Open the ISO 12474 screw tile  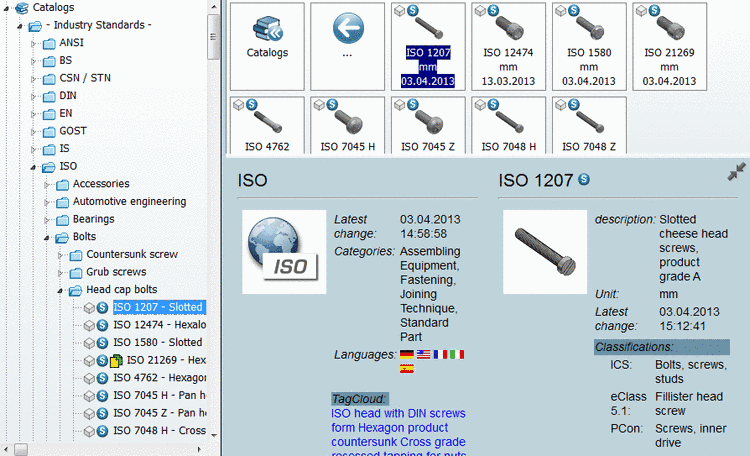pyautogui.click(x=508, y=46)
